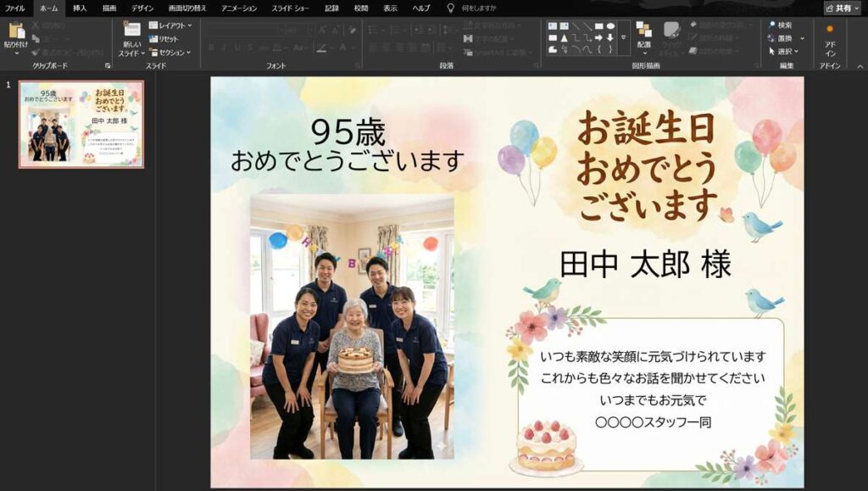
Task: Expand the レイアウト layout dropdown
Action: pos(170,25)
